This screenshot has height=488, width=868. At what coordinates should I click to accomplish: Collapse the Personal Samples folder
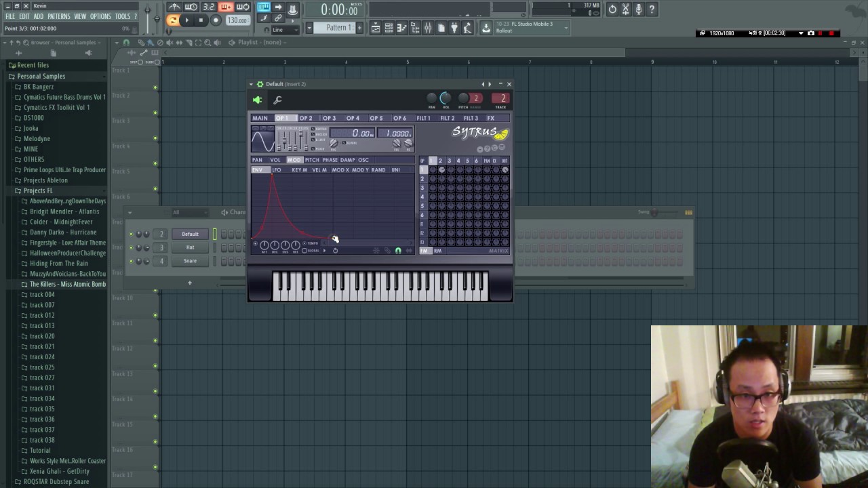(41, 76)
